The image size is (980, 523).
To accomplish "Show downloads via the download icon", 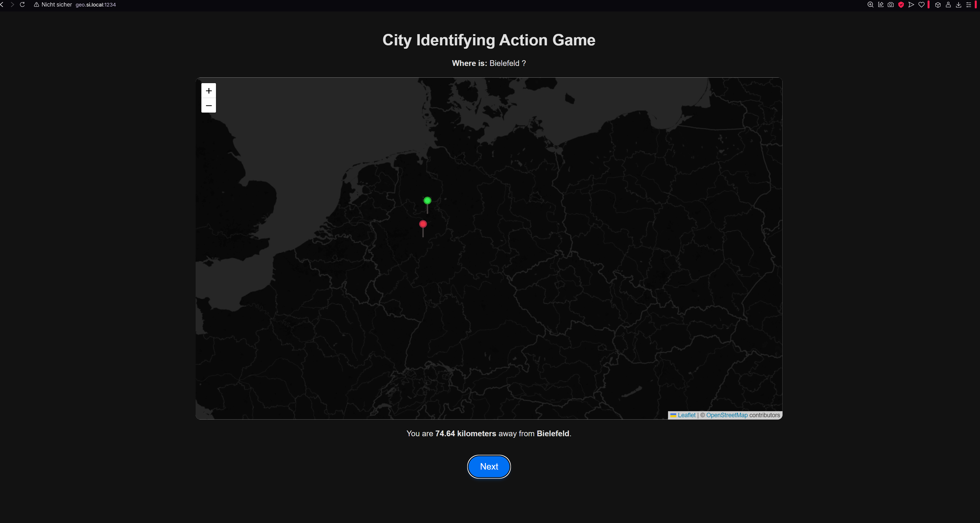I will 958,5.
